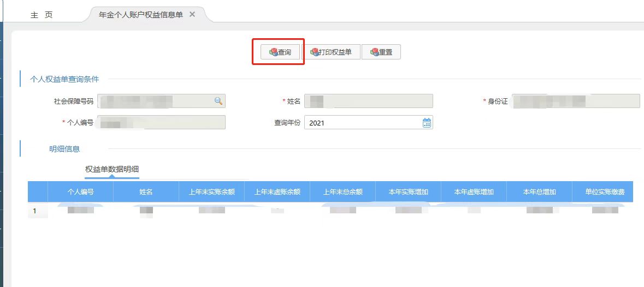Screen dimensions: 644x287
Task: Open the calendar picker for 查询年份
Action: 427,123
